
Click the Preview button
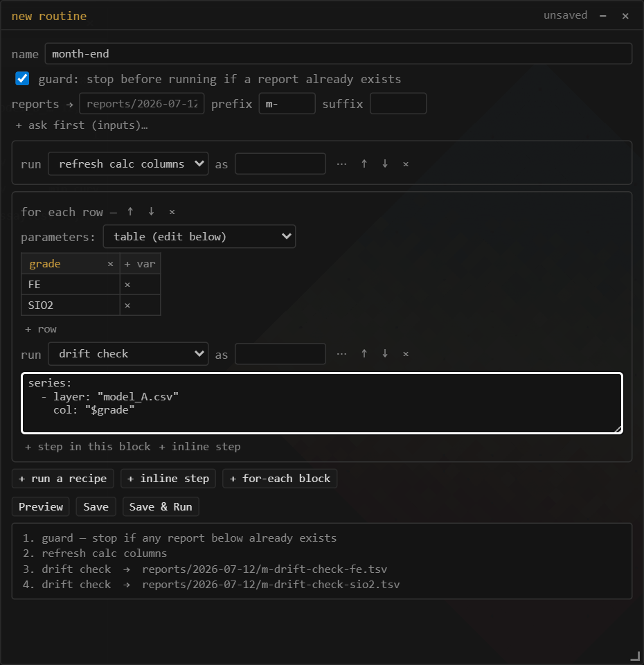tap(41, 507)
